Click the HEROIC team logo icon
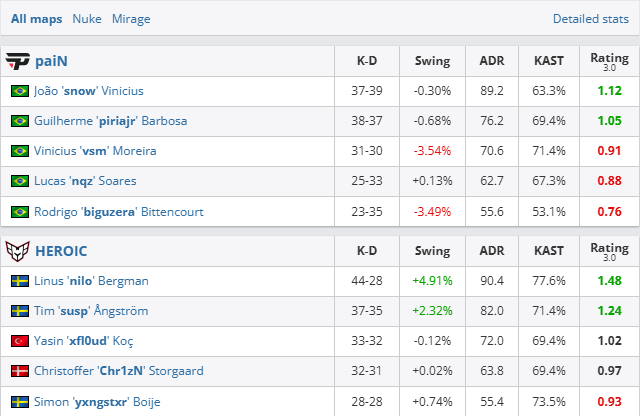640x416 pixels. [17, 250]
